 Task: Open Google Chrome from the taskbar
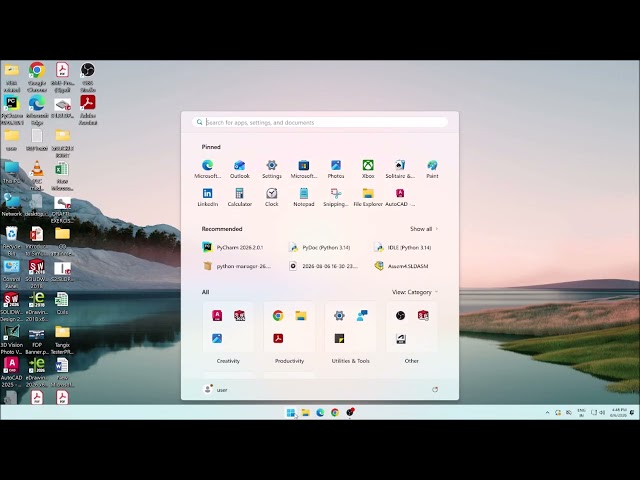pyautogui.click(x=335, y=413)
